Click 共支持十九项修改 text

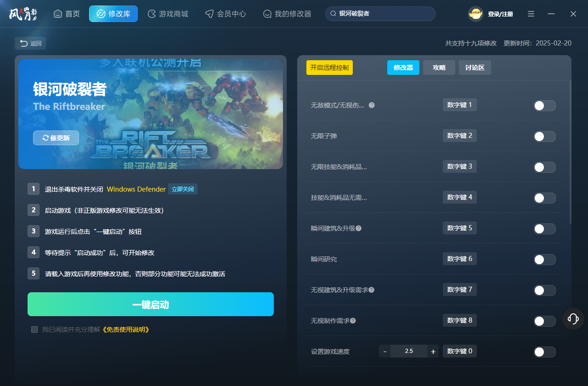click(x=471, y=43)
